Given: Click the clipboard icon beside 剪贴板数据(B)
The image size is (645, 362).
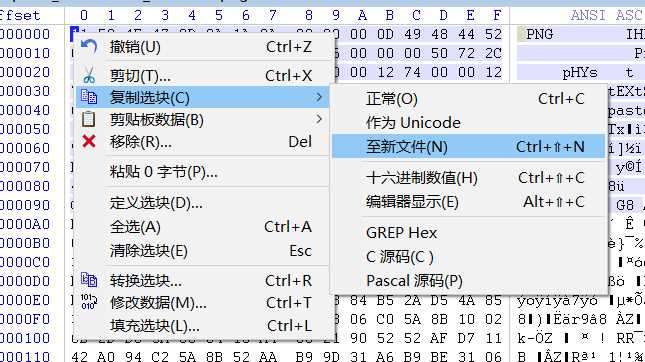Looking at the screenshot, I should click(88, 119).
